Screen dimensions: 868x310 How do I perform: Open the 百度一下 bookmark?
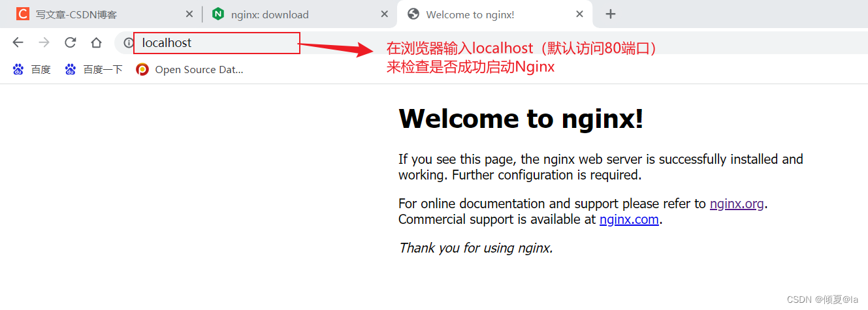tap(93, 69)
